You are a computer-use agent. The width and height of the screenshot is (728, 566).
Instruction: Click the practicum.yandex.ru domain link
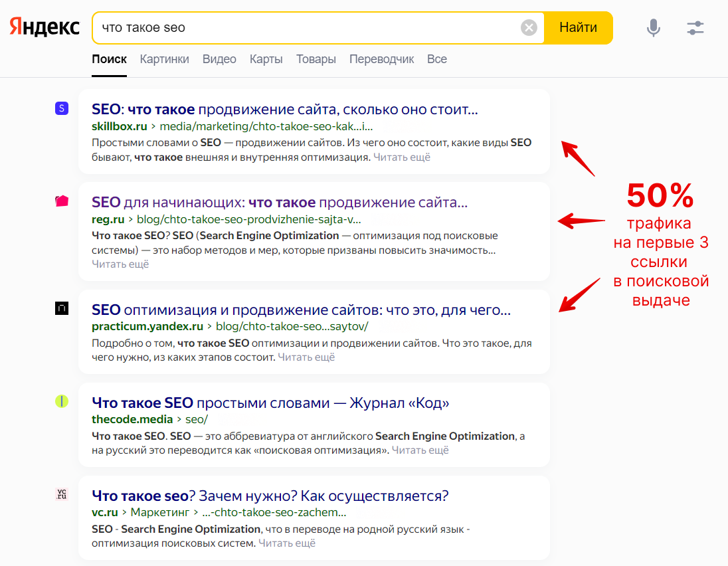(147, 326)
